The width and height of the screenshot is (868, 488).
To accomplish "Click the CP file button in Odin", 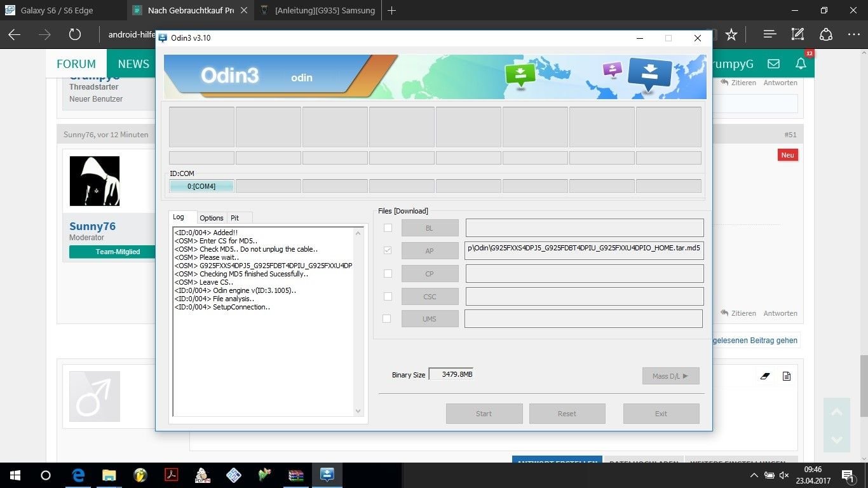I will (430, 274).
